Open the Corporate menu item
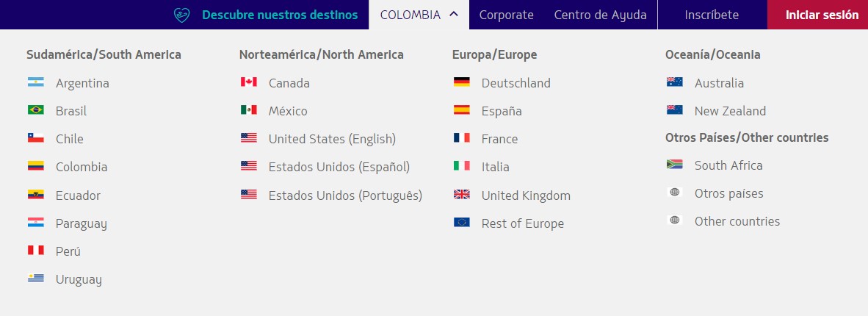The image size is (868, 316). click(506, 15)
